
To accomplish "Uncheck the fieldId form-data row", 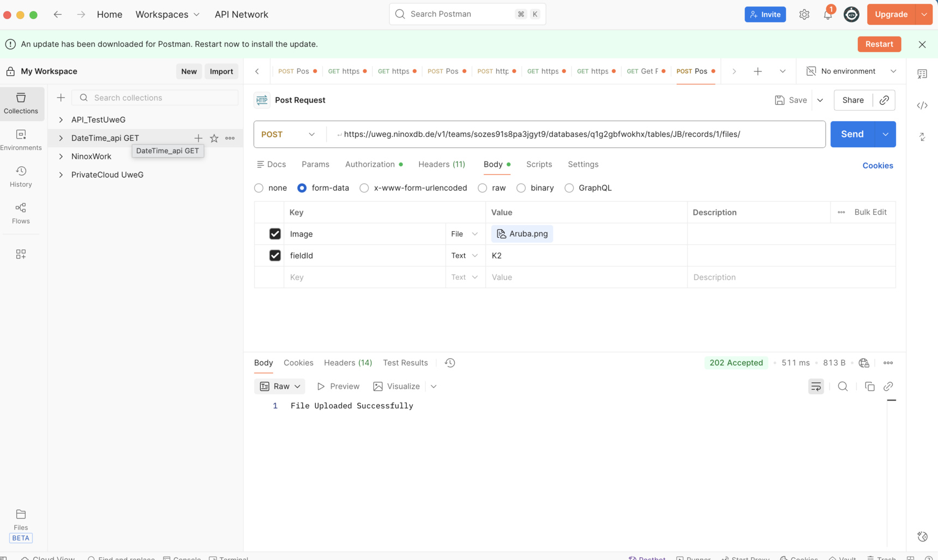I will tap(275, 256).
